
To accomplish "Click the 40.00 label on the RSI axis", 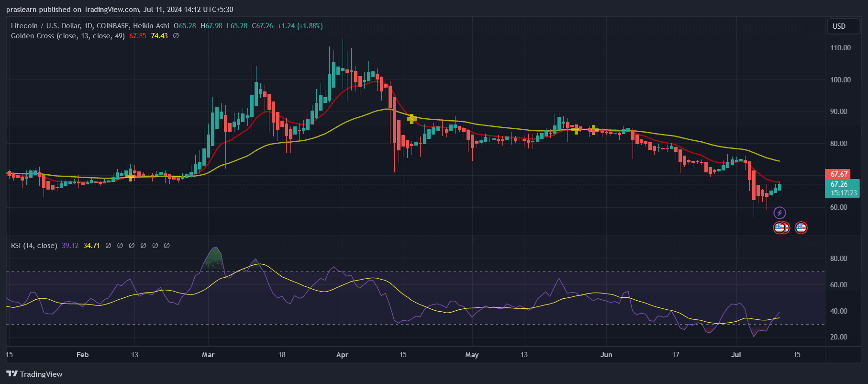I will [839, 311].
